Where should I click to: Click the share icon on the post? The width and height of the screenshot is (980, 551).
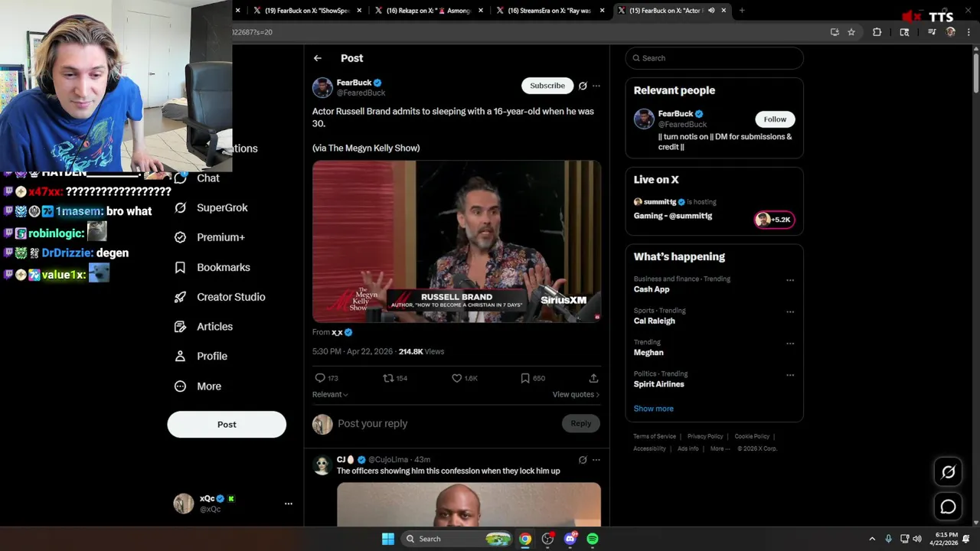click(593, 378)
